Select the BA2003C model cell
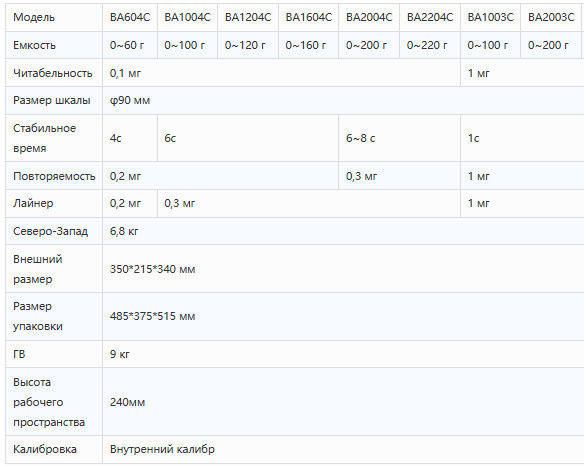This screenshot has width=584, height=466. (551, 18)
